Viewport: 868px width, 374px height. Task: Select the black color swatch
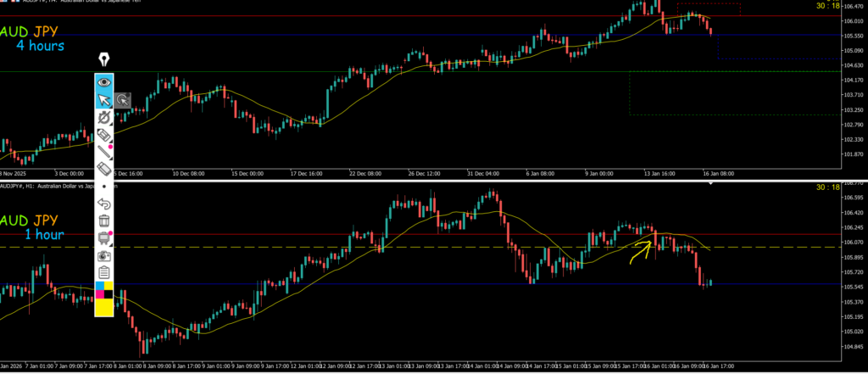[x=108, y=295]
